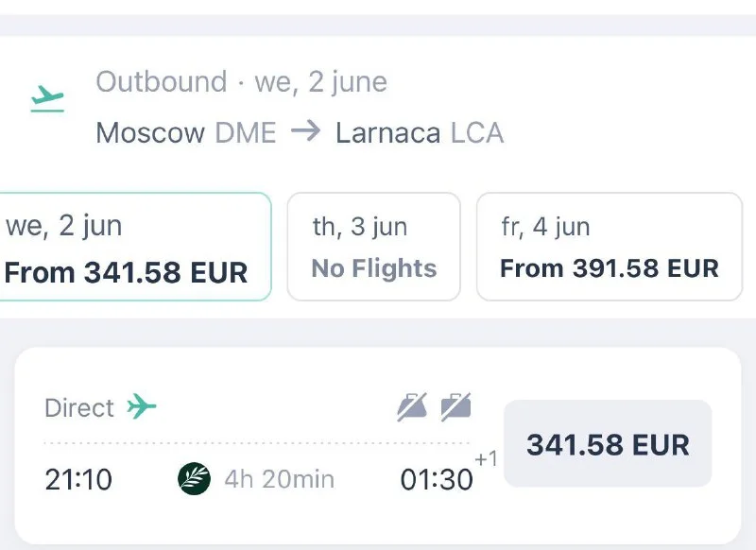This screenshot has height=550, width=756.
Task: Click the green plane icon beside Direct
Action: (142, 407)
